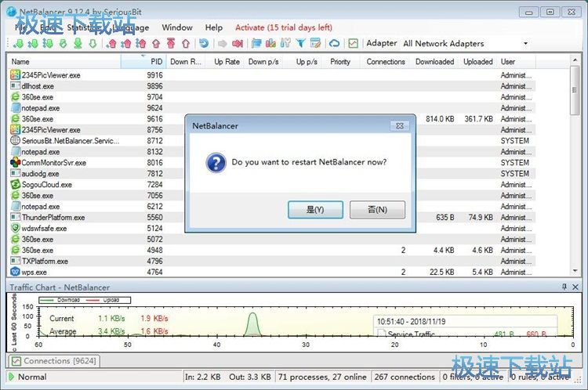588x390 pixels.
Task: Open the Adapter dropdown list
Action: [525, 43]
